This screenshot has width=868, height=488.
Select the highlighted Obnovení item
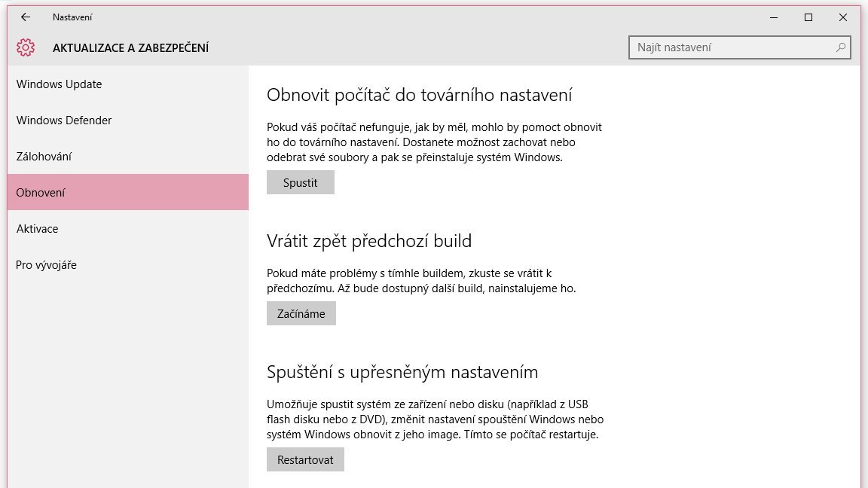click(128, 192)
